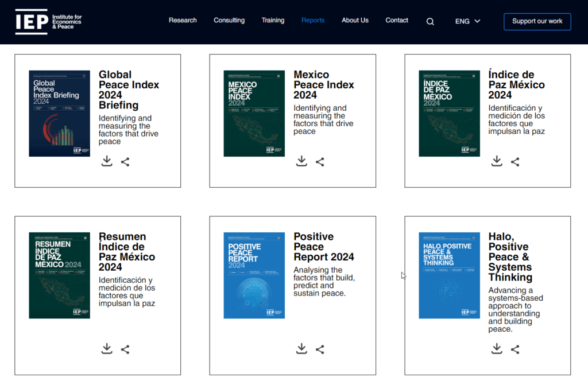Click the Mexico Peace Index 2024 cover image

pos(254,114)
